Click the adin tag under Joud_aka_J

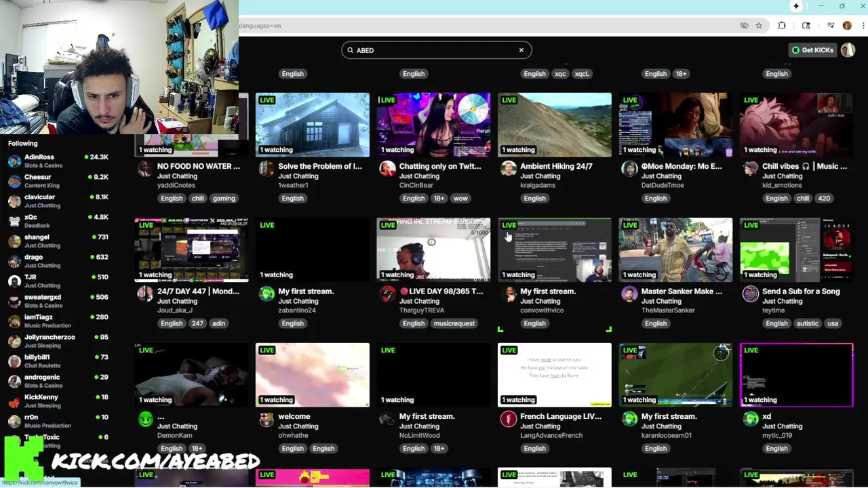pos(218,323)
